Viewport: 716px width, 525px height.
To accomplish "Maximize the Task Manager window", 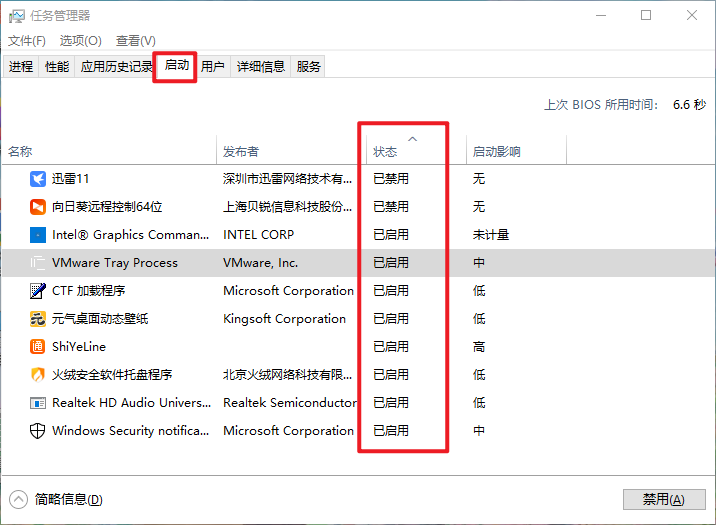I will tap(646, 16).
